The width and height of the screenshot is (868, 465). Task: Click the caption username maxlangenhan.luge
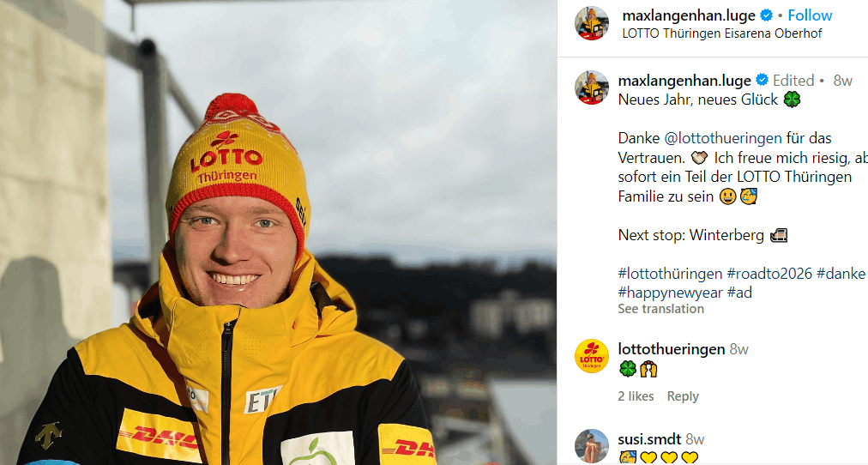coord(684,81)
